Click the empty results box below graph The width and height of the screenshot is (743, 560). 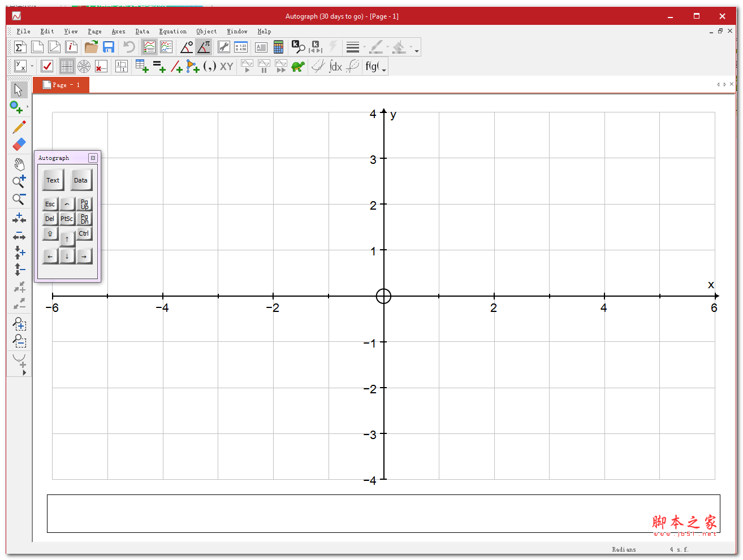coord(383,513)
